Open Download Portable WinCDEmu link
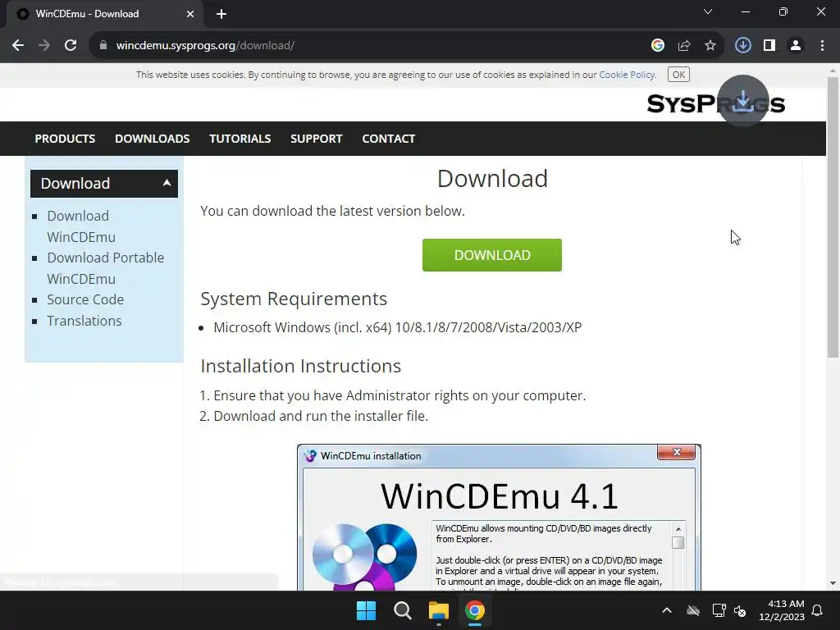 coord(106,268)
